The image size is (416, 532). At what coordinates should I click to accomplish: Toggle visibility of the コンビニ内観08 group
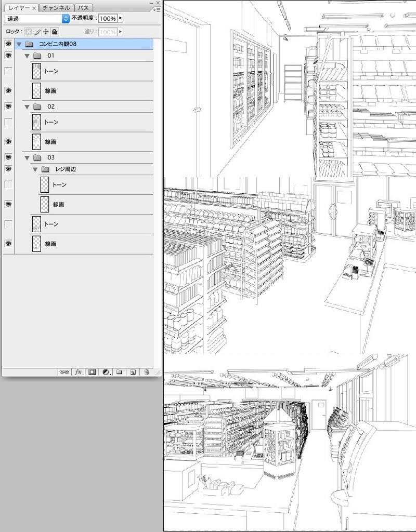(7, 44)
